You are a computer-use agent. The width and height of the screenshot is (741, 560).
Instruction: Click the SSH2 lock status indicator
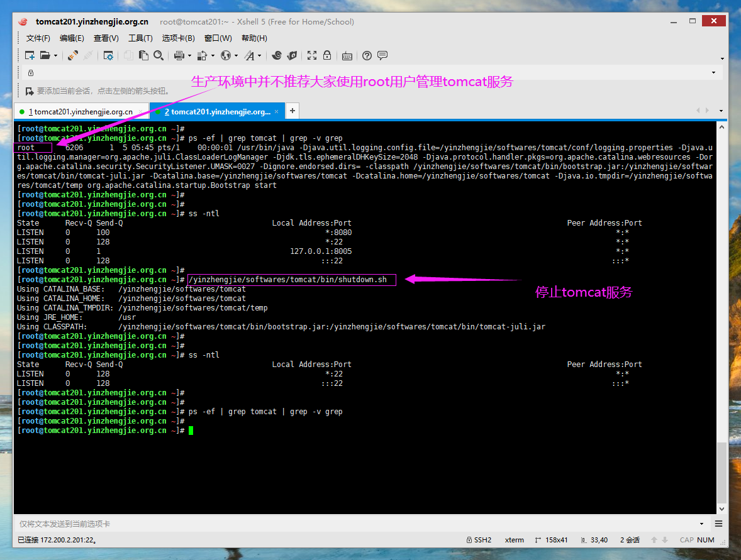pyautogui.click(x=479, y=540)
